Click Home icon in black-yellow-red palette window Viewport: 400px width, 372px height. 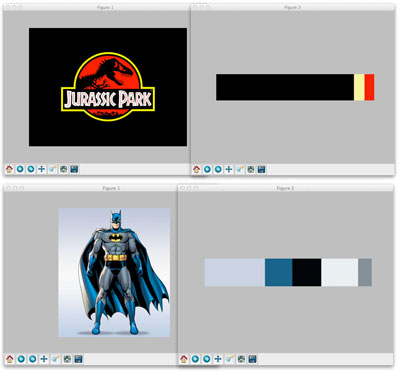tap(196, 169)
